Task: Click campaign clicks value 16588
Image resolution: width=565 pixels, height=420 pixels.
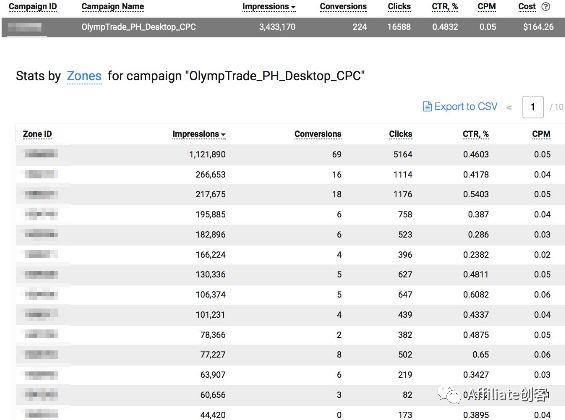Action: pos(399,27)
